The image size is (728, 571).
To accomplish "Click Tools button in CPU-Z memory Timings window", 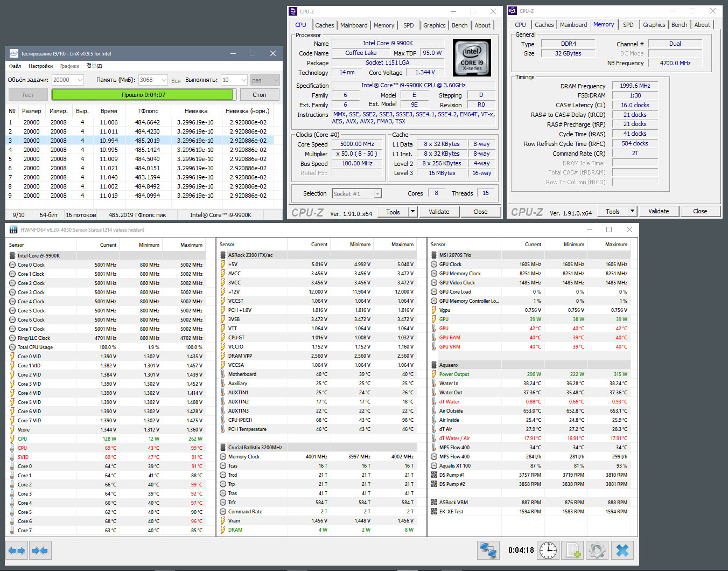I will pos(613,211).
